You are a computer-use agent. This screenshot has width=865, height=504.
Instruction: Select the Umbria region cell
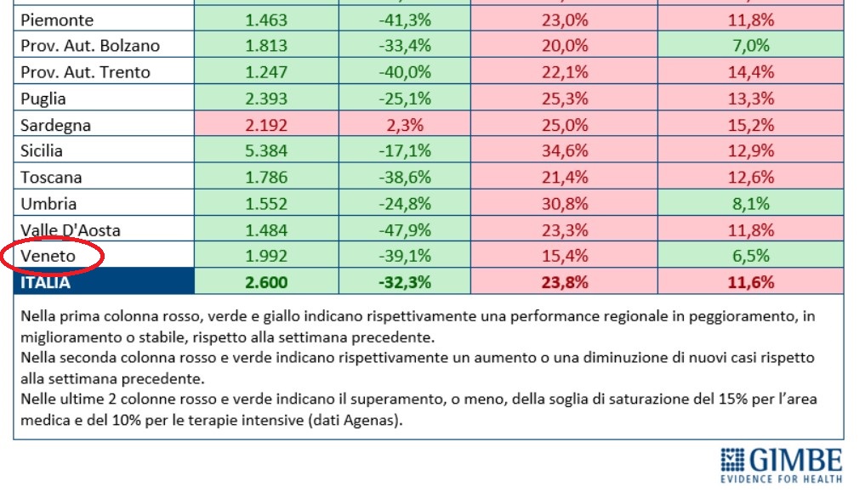click(x=48, y=204)
